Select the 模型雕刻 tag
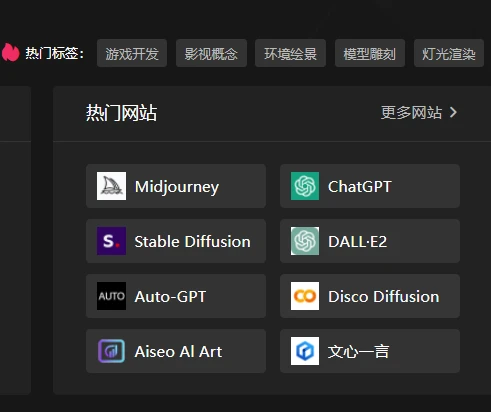The width and height of the screenshot is (491, 412). [370, 53]
